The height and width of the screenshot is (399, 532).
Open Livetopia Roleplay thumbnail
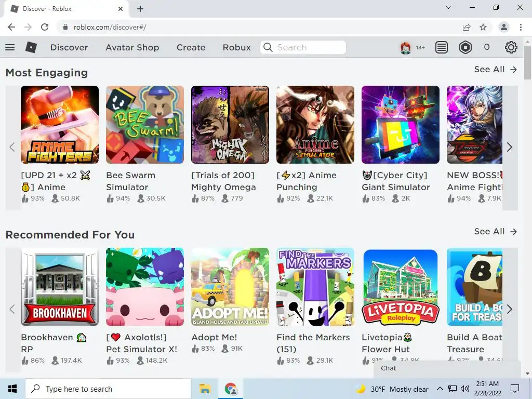pyautogui.click(x=401, y=287)
